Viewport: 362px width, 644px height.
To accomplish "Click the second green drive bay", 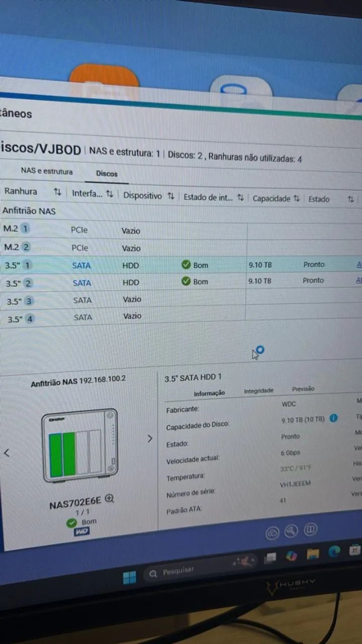I will tap(69, 454).
